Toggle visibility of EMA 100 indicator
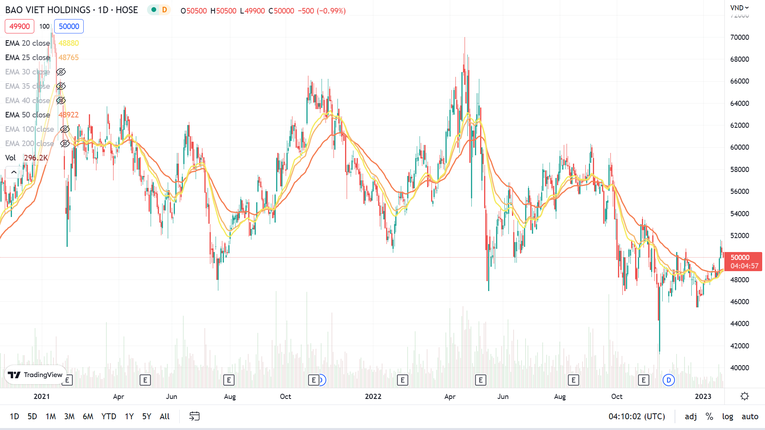Screen dimensions: 765x430 [65, 129]
